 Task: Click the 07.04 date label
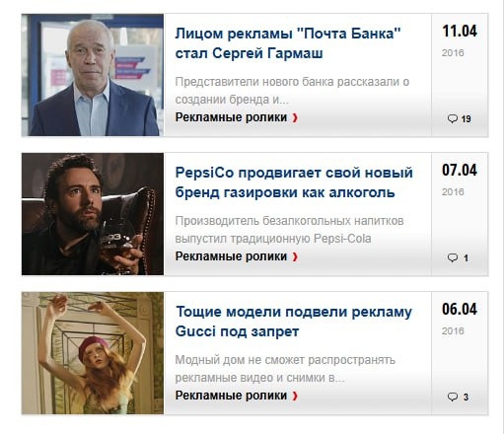pyautogui.click(x=460, y=171)
